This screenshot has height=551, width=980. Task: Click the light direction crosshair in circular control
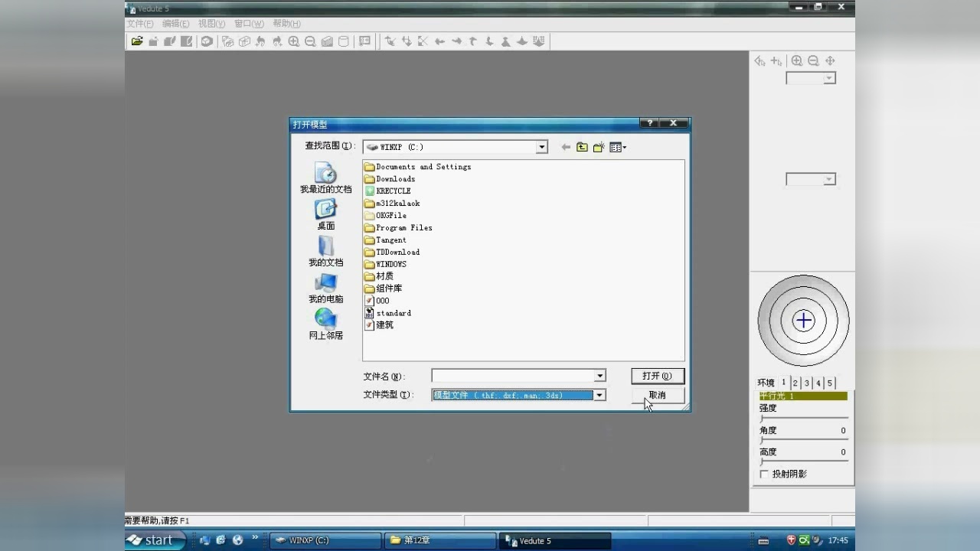pos(803,321)
